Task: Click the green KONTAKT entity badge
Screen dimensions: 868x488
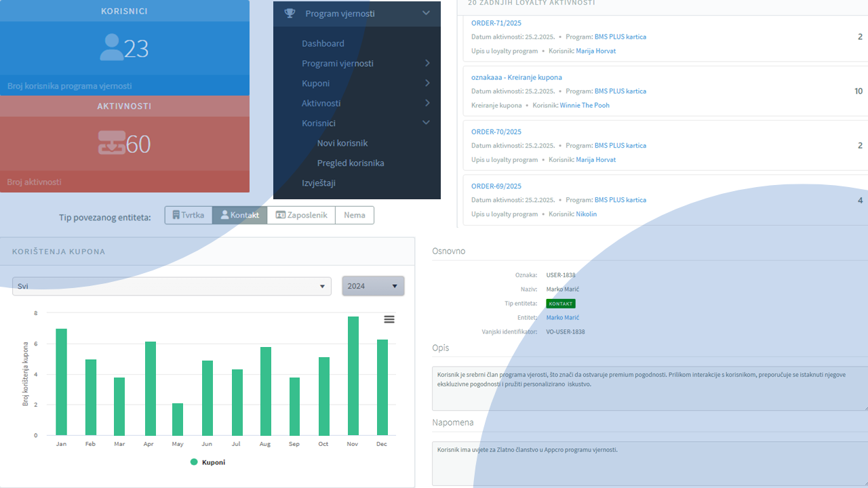Action: (x=561, y=304)
